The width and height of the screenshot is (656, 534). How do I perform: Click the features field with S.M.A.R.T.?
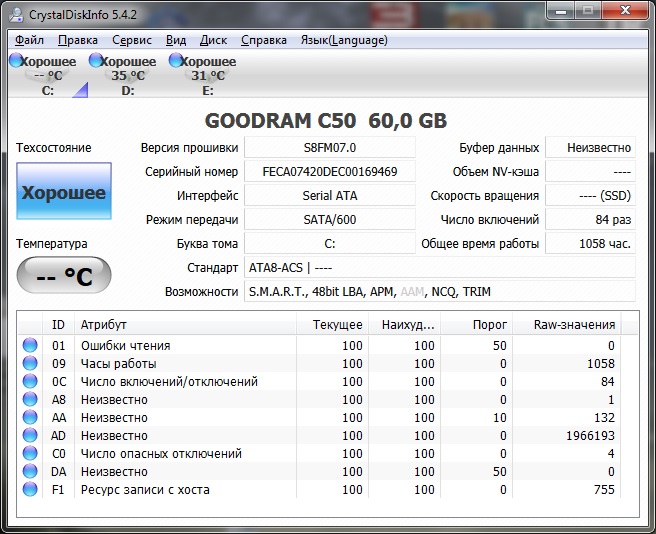click(x=440, y=291)
